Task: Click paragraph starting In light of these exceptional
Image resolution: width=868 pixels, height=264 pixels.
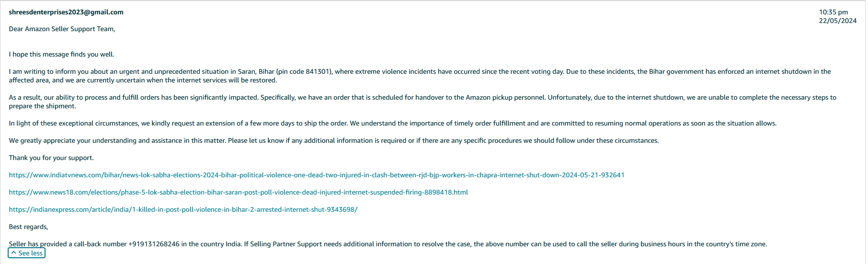Action: tap(393, 123)
